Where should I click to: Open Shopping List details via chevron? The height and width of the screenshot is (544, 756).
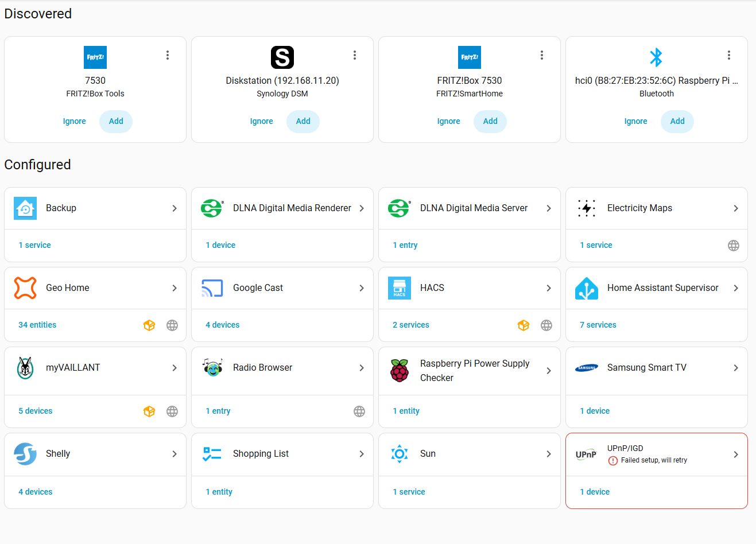(362, 454)
